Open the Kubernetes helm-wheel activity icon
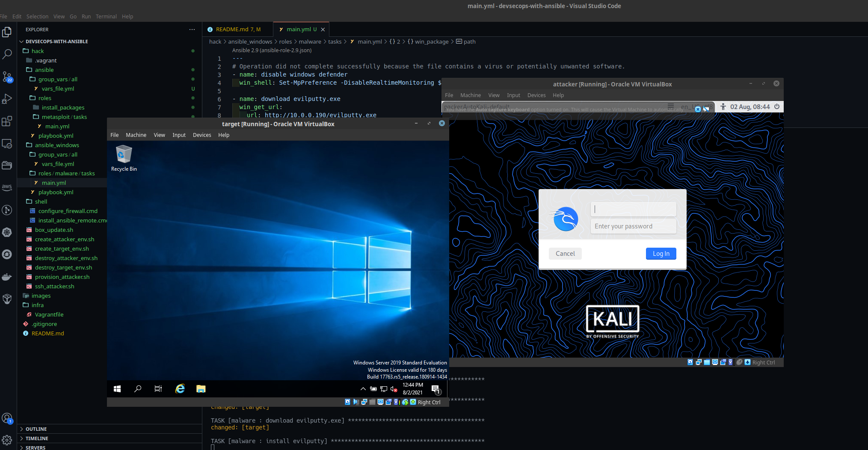 pyautogui.click(x=7, y=232)
